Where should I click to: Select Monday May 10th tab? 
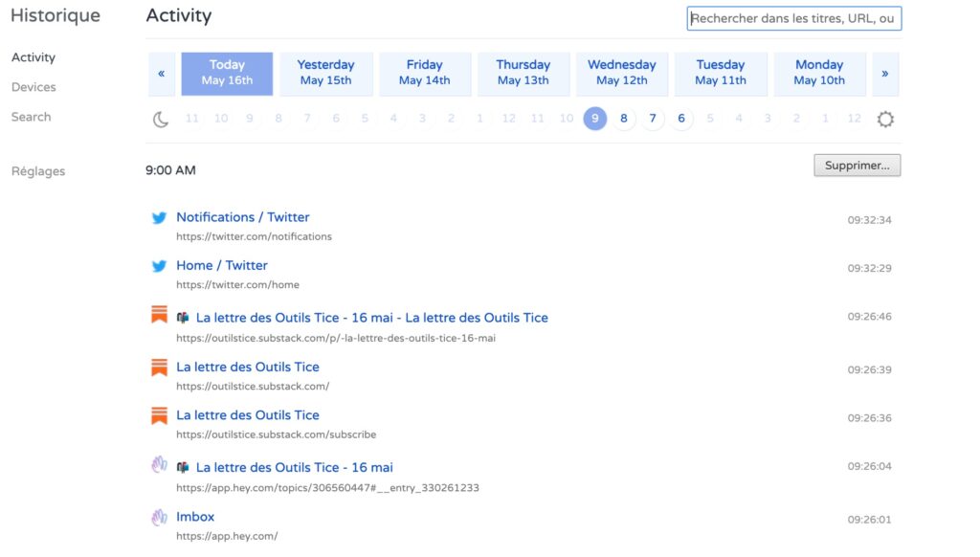(819, 74)
